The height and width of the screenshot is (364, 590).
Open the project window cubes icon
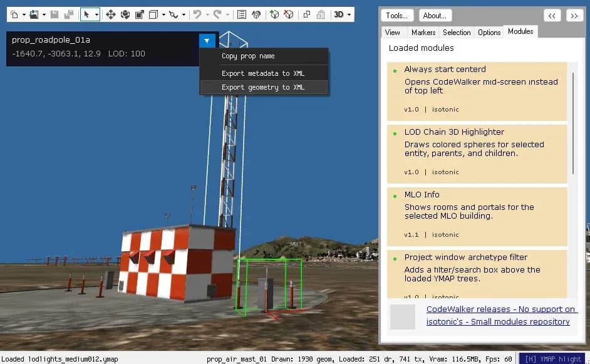tap(256, 14)
